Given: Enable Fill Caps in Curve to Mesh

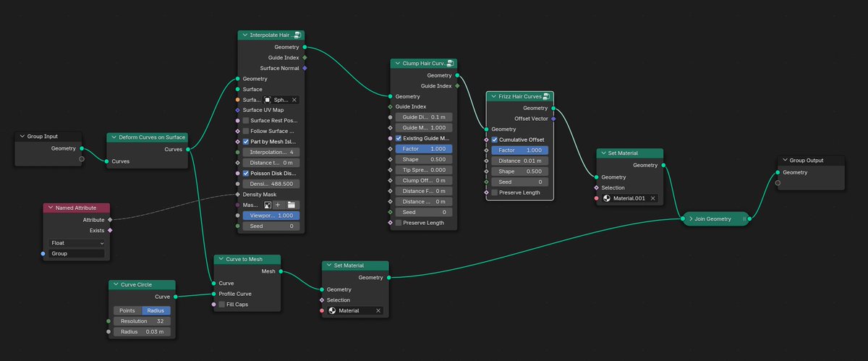Looking at the screenshot, I should click(x=222, y=304).
